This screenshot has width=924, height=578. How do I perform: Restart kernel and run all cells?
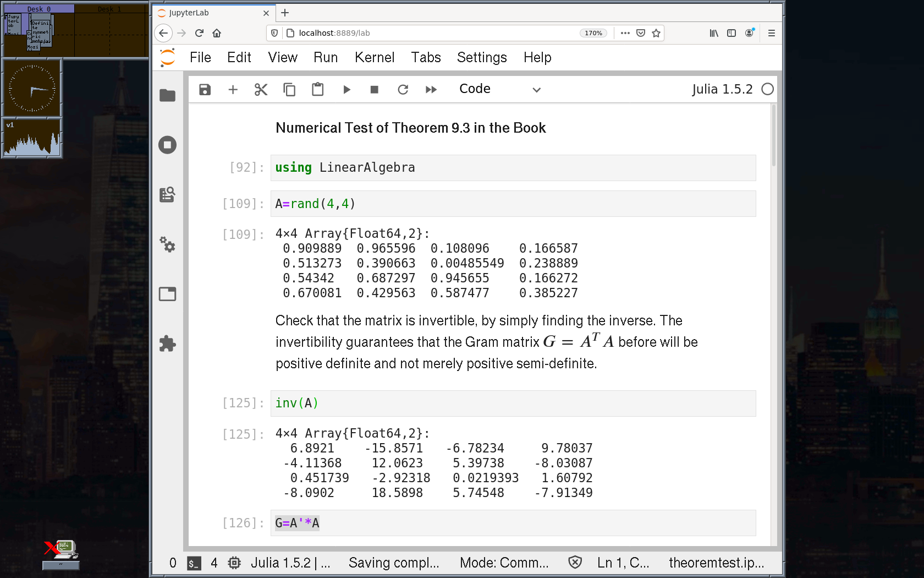[431, 90]
